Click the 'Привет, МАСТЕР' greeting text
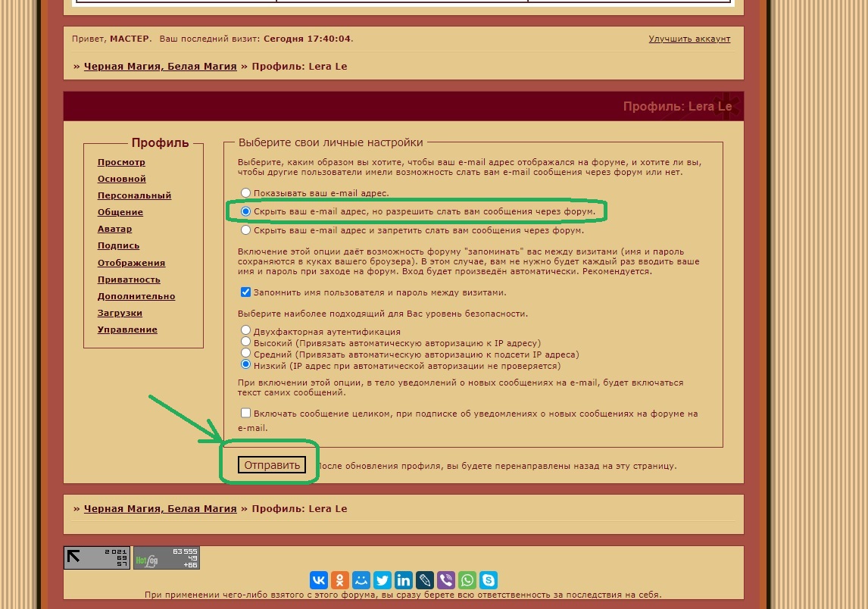The image size is (868, 609). (x=111, y=39)
